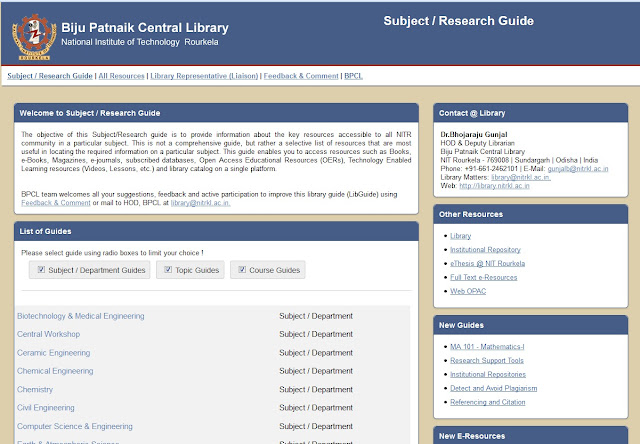Open Library link in Other Resources
The height and width of the screenshot is (444, 640).
click(460, 236)
